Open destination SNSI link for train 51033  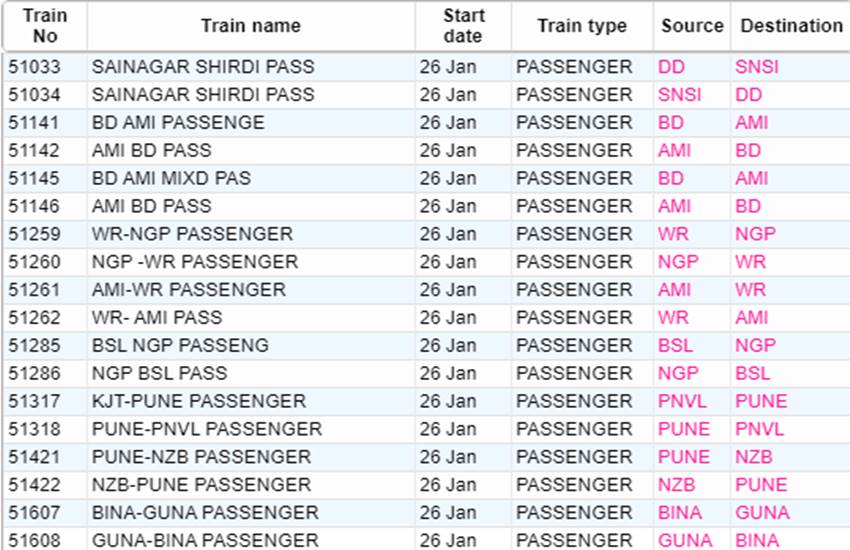point(756,67)
